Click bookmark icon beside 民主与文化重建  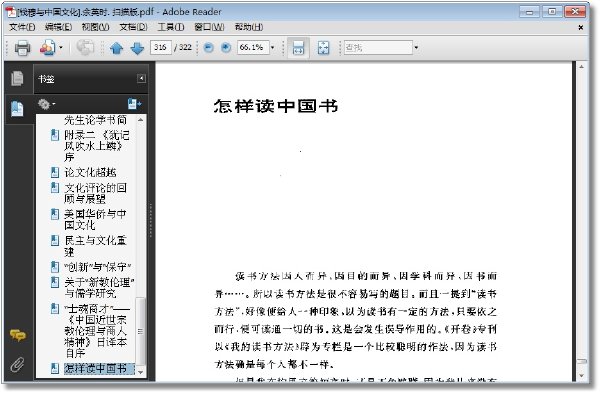pos(55,240)
